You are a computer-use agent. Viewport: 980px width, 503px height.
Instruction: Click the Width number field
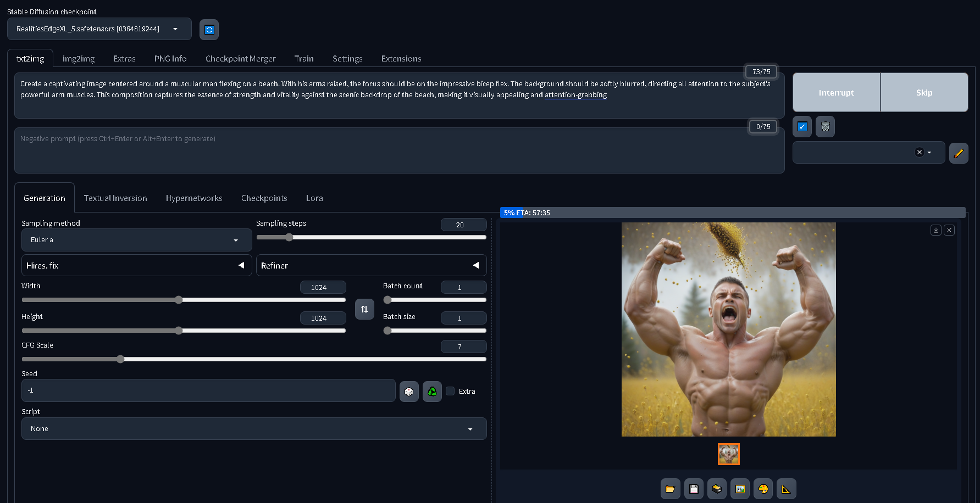tap(323, 287)
